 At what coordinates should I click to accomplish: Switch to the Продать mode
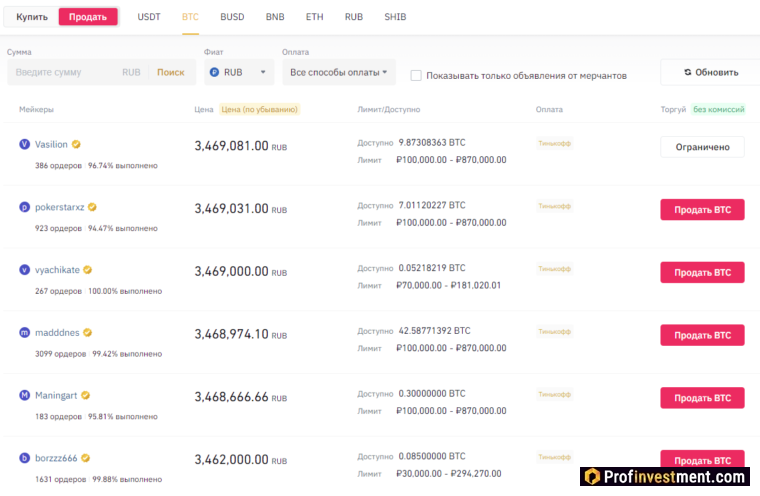click(88, 17)
